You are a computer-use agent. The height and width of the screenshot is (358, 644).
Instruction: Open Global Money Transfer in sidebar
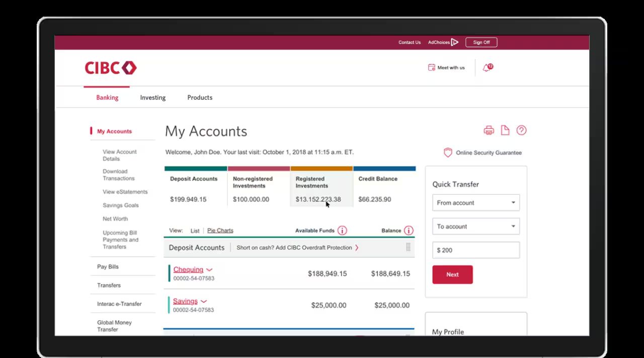(114, 326)
